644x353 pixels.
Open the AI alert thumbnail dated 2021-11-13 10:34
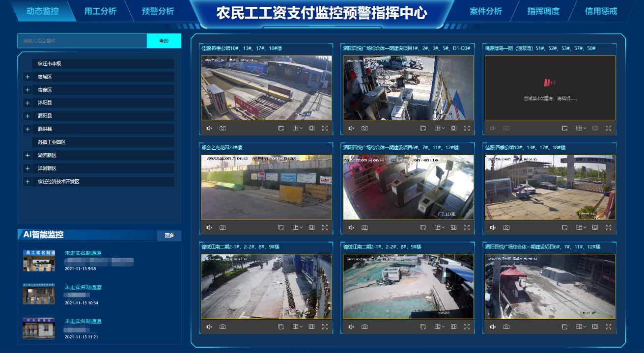(x=39, y=294)
